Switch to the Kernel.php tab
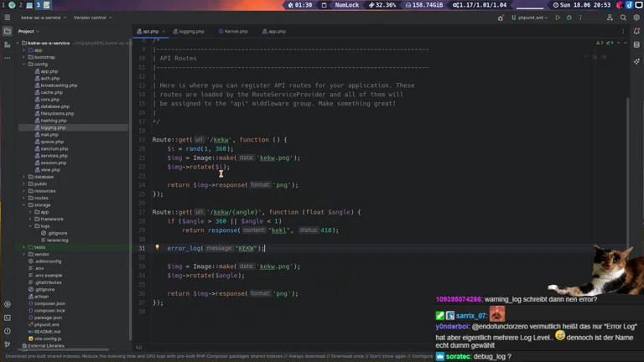The image size is (644, 362). tap(233, 31)
